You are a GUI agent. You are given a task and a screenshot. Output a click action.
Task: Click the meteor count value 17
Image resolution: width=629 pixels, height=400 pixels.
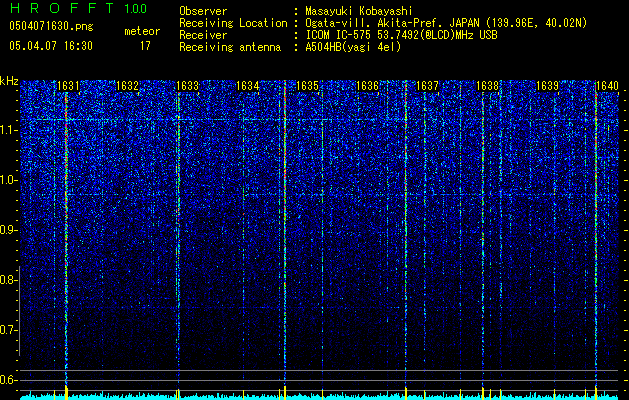tap(145, 46)
